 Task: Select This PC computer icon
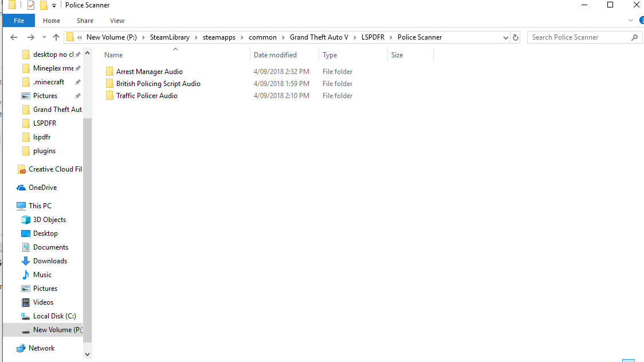[21, 206]
